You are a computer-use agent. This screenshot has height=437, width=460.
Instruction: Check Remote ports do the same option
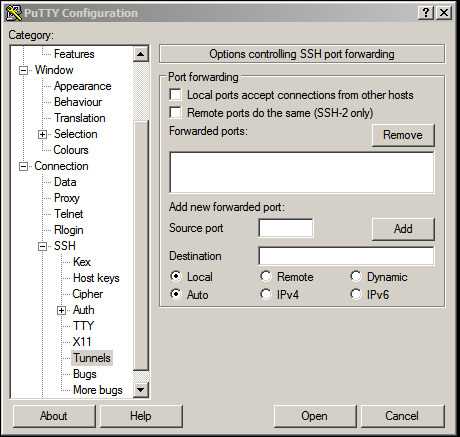(175, 113)
